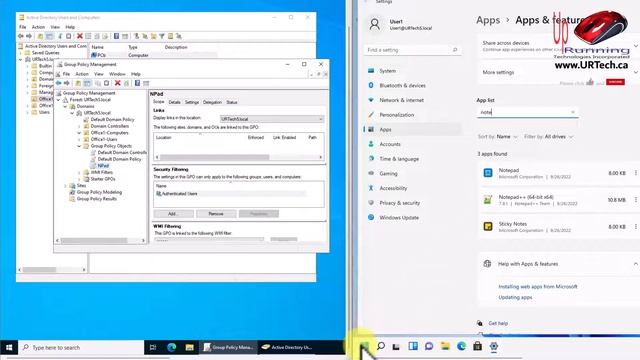
Task: Open 'Installing web apps from Microsoft' link
Action: coord(538,287)
